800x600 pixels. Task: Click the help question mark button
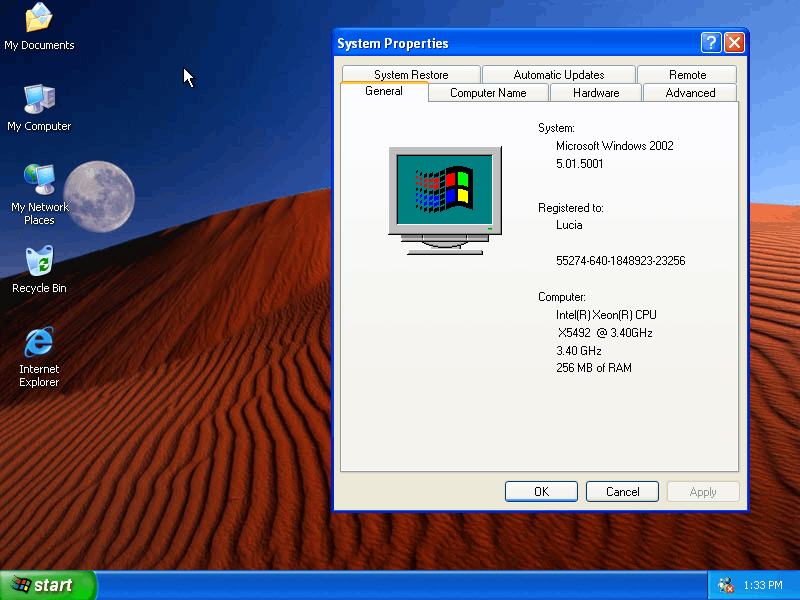(711, 43)
